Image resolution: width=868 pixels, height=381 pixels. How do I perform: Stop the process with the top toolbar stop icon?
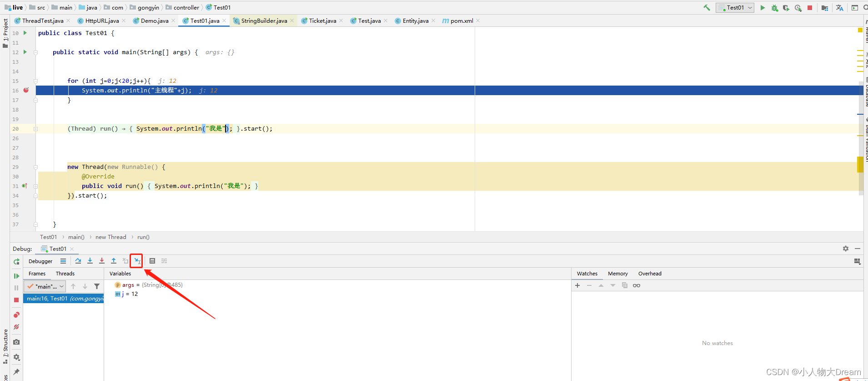(x=810, y=8)
